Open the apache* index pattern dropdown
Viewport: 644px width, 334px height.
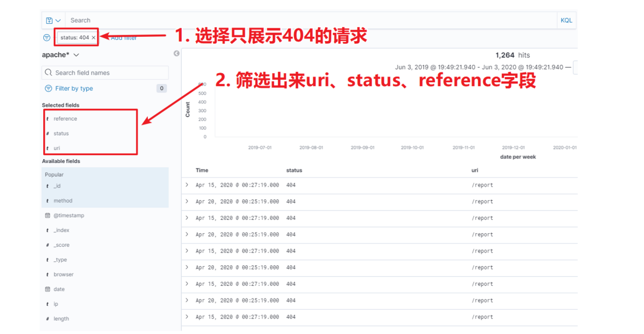coord(61,55)
